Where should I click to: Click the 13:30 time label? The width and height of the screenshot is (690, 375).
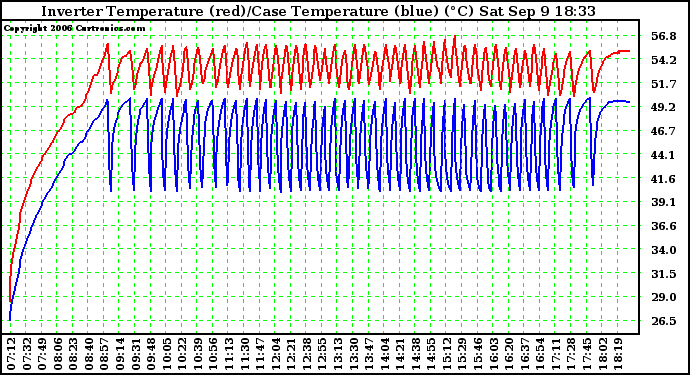[354, 354]
